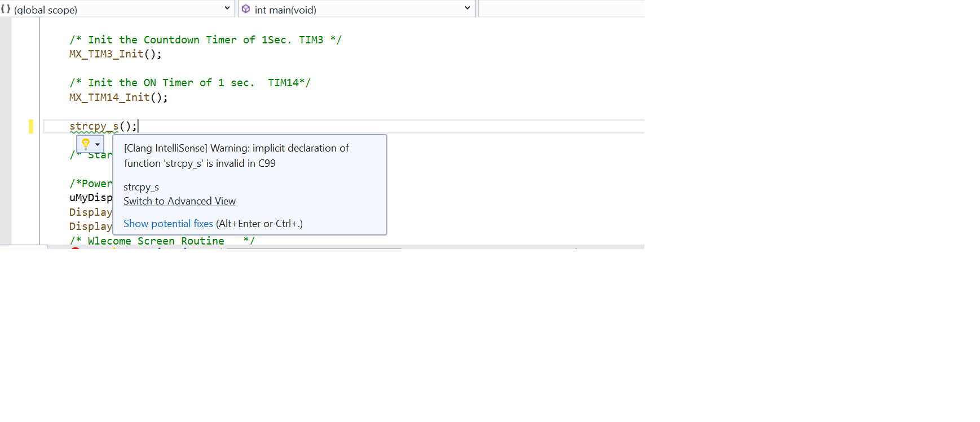The height and width of the screenshot is (422, 980).
Task: Click the Countdown Timer comment line
Action: [x=205, y=39]
